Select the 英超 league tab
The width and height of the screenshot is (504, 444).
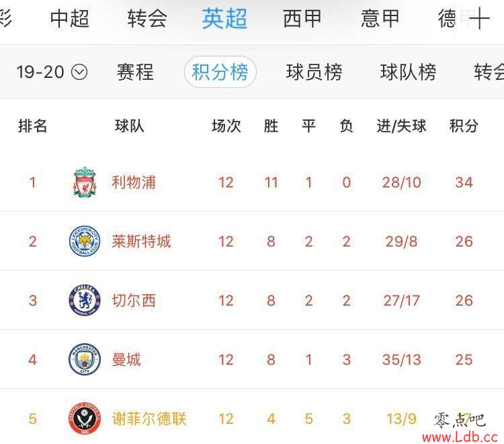(224, 18)
